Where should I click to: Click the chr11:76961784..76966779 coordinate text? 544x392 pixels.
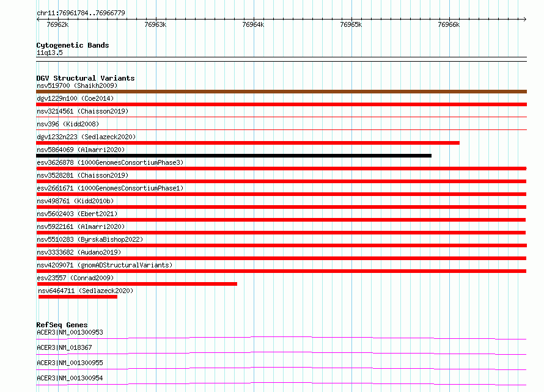click(81, 13)
